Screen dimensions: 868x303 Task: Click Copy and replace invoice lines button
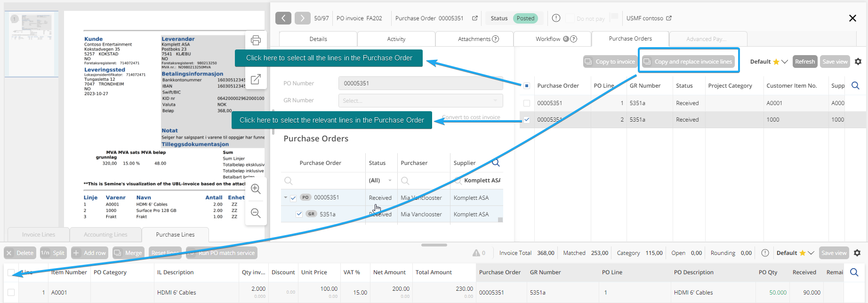coord(688,62)
